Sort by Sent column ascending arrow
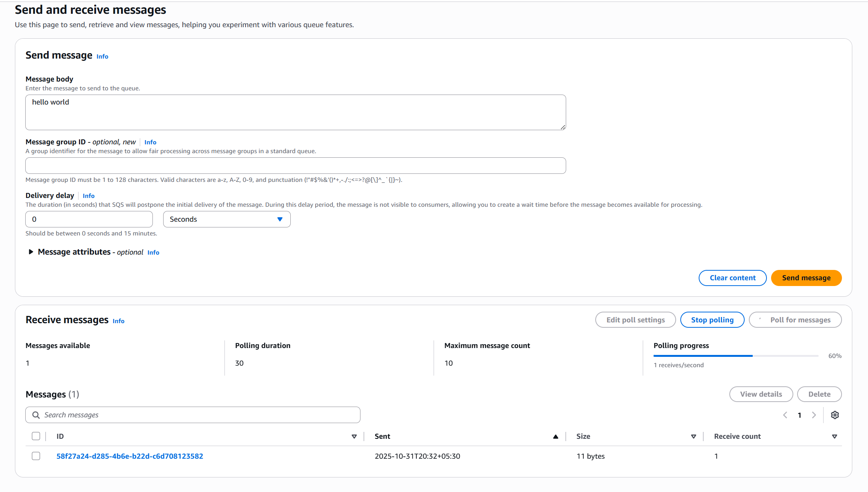The width and height of the screenshot is (868, 492). (555, 436)
